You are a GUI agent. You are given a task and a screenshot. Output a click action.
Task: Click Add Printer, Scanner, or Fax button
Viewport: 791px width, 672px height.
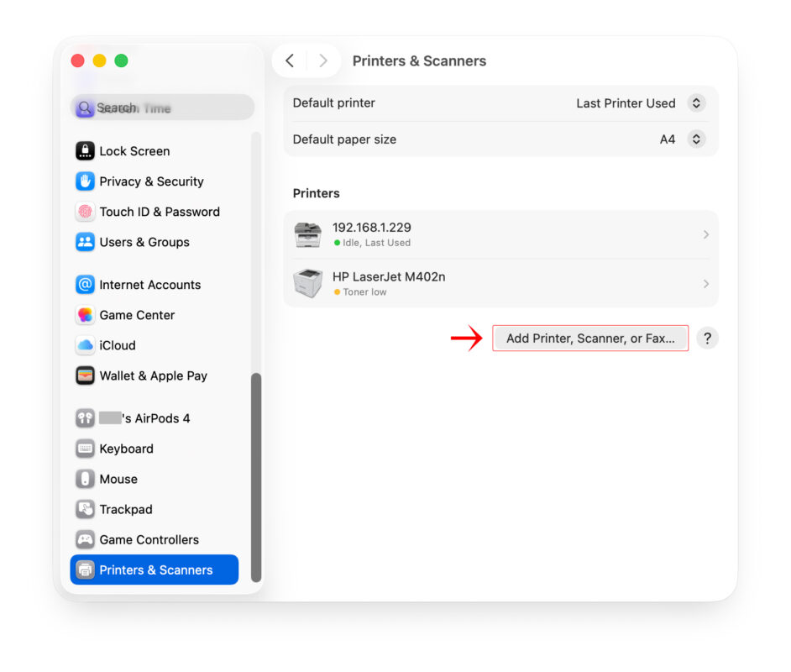(590, 338)
